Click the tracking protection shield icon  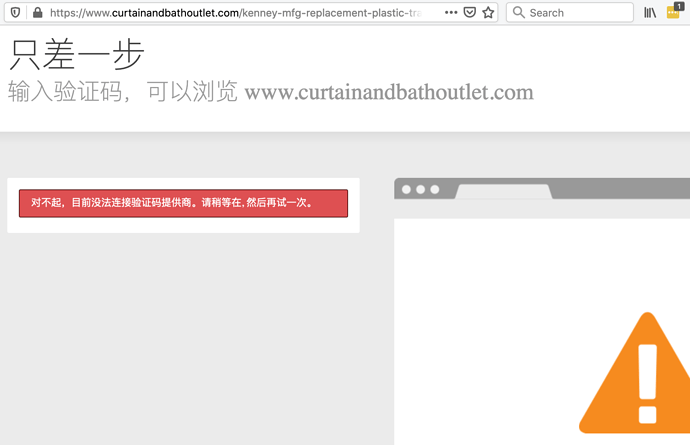pyautogui.click(x=15, y=12)
